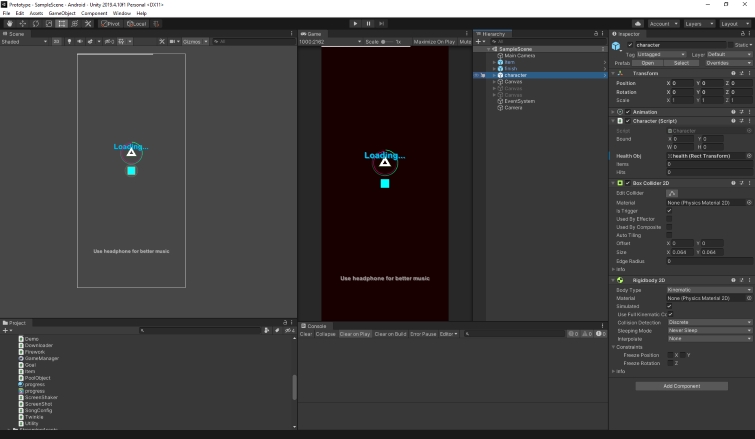Open Cloud services icon
Screen dimensions: 755x439
pos(638,24)
